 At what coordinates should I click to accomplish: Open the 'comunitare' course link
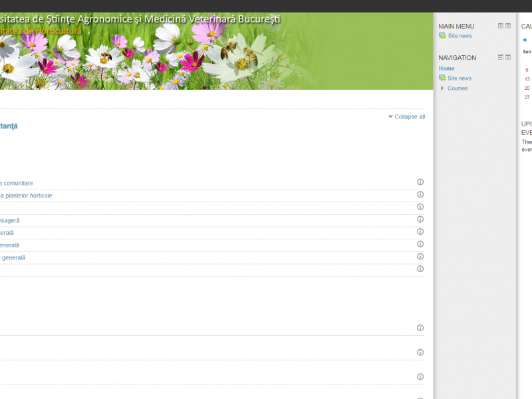(x=17, y=184)
